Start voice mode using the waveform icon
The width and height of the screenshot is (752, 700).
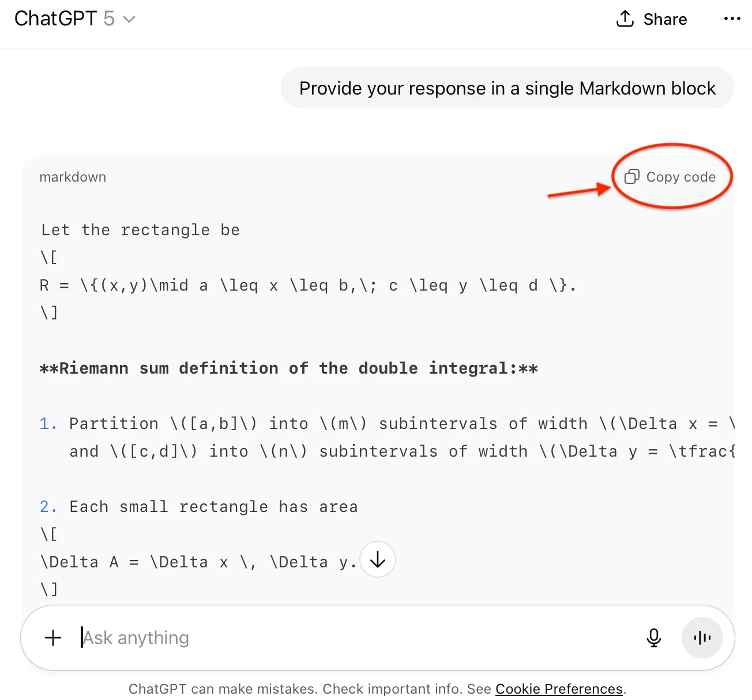(702, 638)
